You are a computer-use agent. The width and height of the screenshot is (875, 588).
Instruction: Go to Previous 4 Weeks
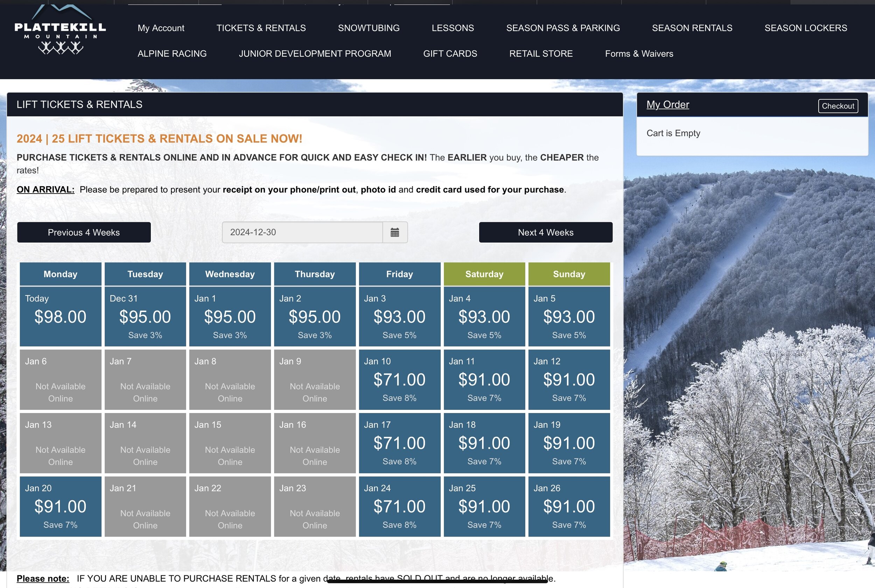click(x=84, y=232)
